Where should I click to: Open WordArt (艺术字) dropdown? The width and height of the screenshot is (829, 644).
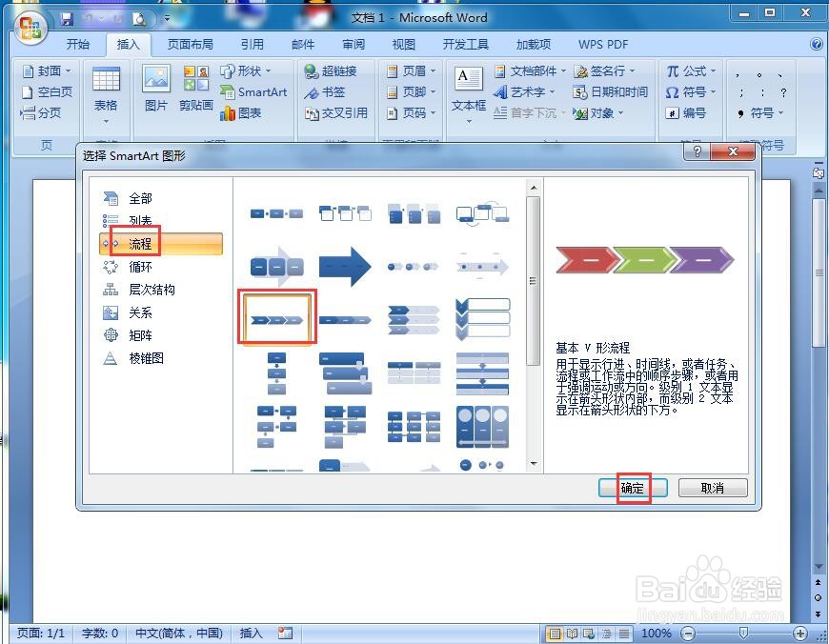point(524,92)
